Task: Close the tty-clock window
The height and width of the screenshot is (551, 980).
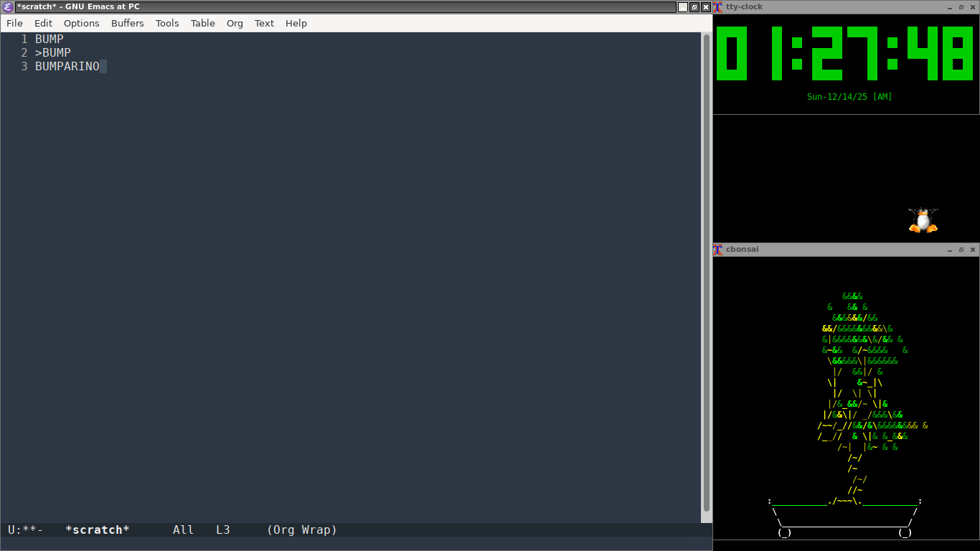Action: [973, 7]
